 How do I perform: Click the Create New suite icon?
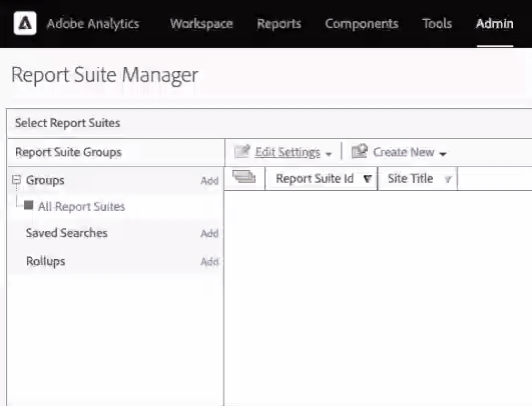click(360, 151)
